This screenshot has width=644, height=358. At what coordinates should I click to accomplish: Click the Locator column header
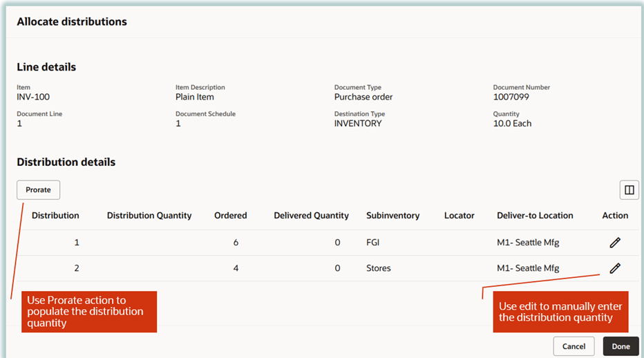[460, 216]
